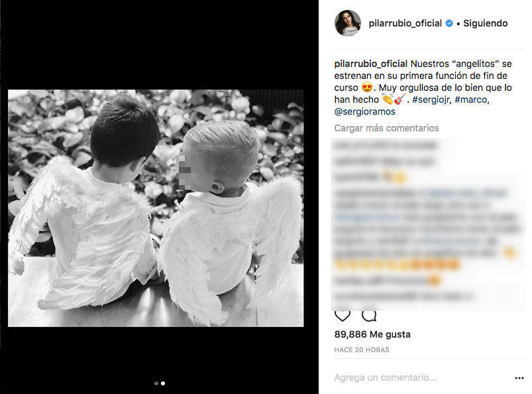Open the @sergioramos mention link

coord(365,111)
